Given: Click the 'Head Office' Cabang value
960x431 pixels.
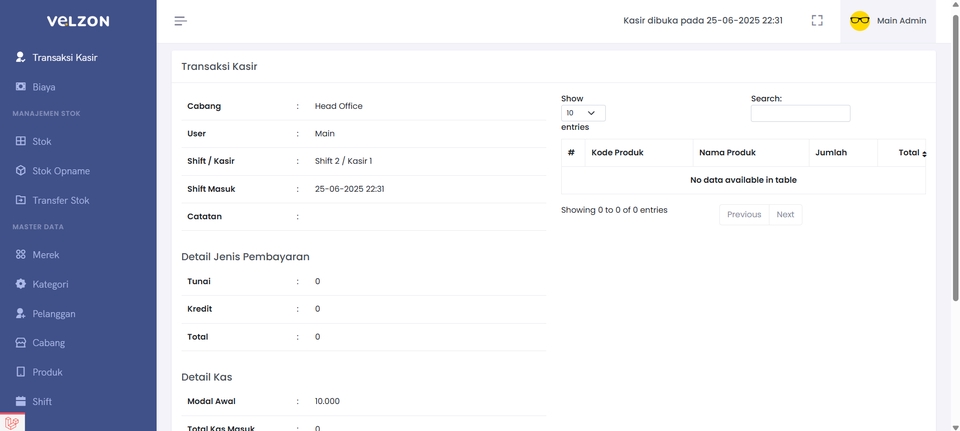Looking at the screenshot, I should pyautogui.click(x=339, y=106).
